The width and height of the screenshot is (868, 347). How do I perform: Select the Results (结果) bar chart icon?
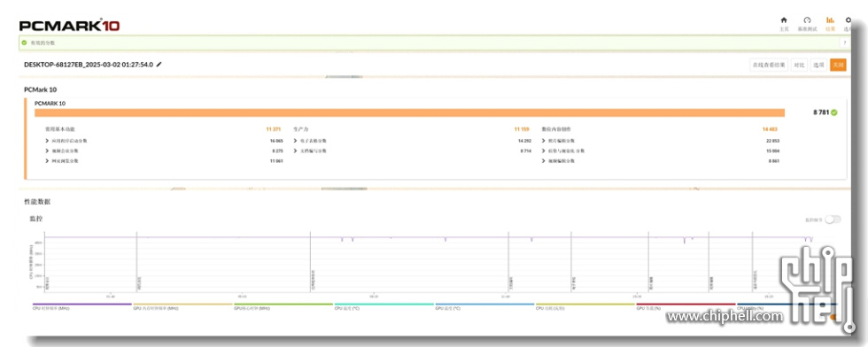830,20
